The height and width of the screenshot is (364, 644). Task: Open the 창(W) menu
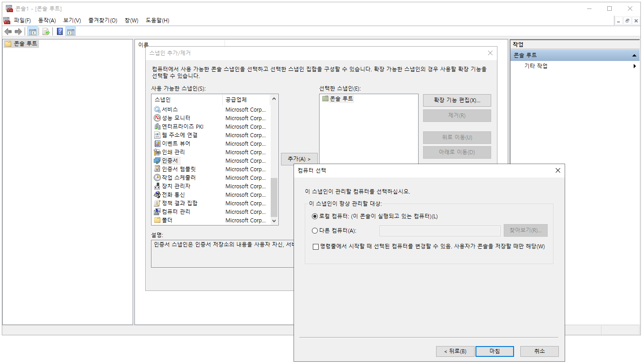pos(131,21)
